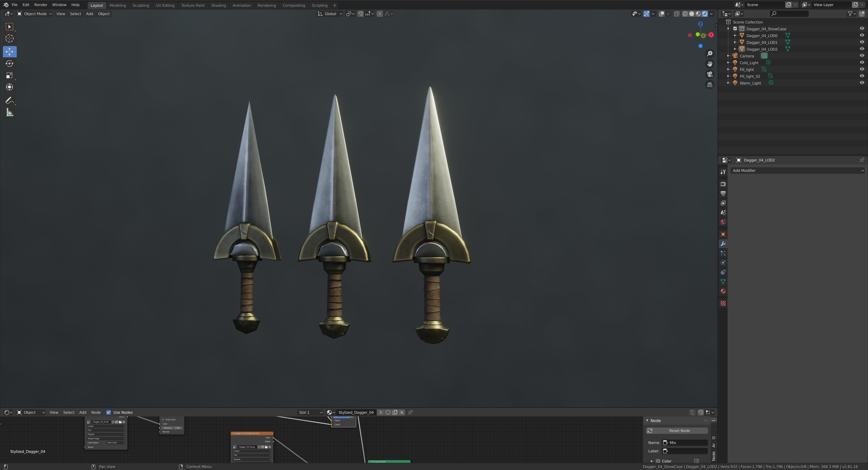Hide Cold_Light in the outliner
This screenshot has width=868, height=470.
[862, 62]
